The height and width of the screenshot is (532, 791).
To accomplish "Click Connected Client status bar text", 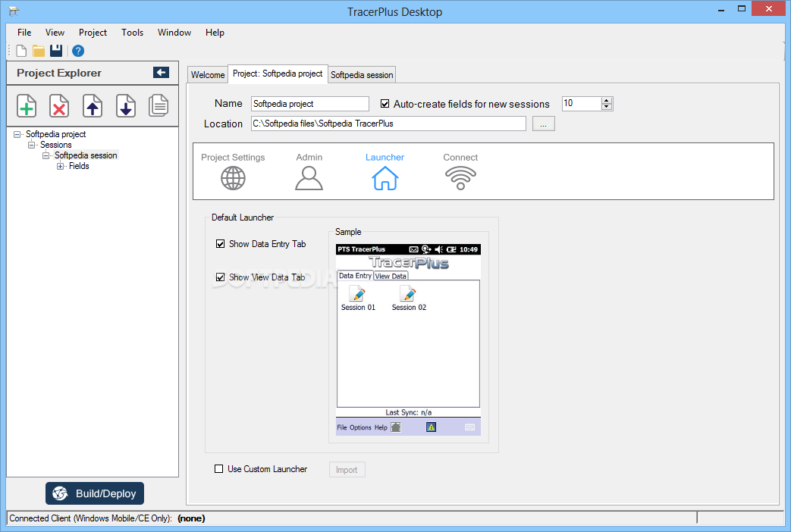I will (107, 518).
